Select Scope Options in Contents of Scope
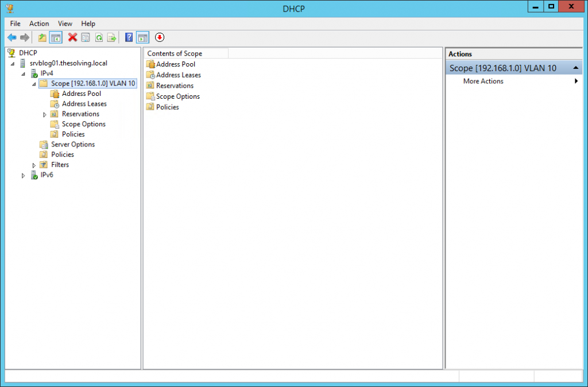This screenshot has width=588, height=387. [177, 96]
